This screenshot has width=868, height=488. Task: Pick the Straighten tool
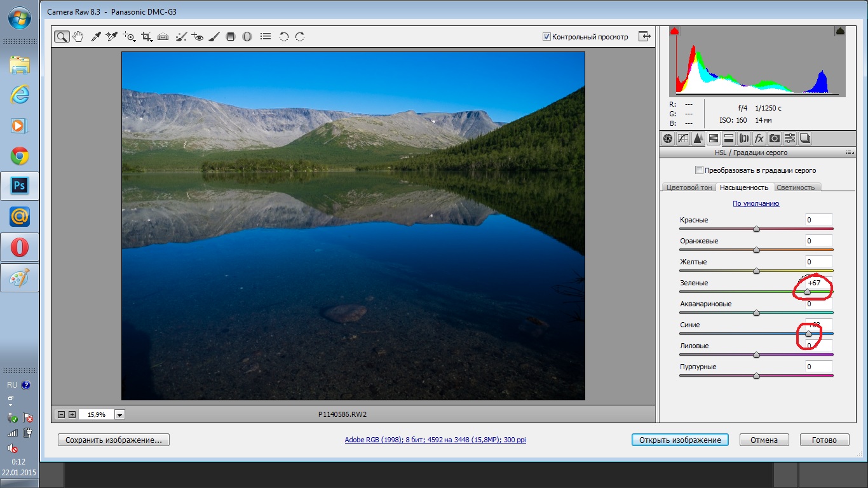(163, 37)
